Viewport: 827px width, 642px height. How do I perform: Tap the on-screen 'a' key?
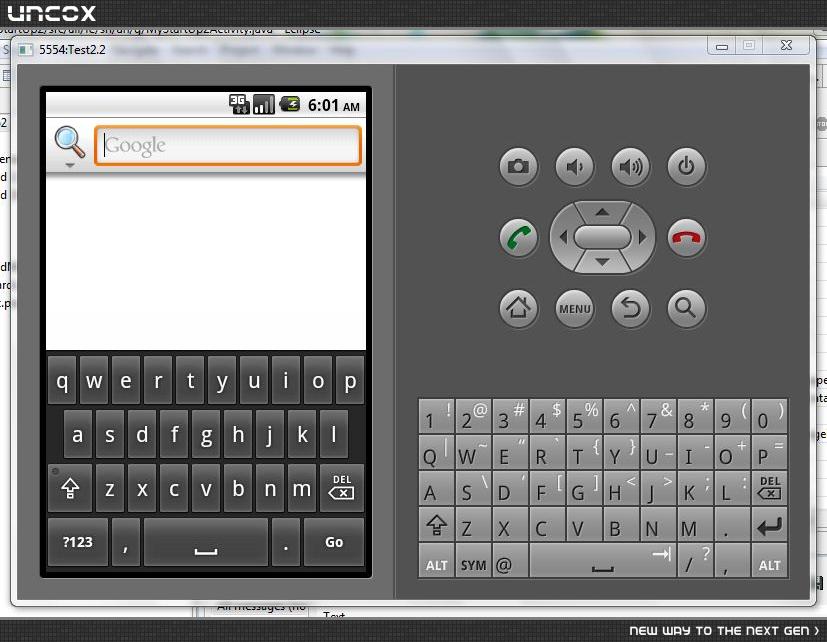[78, 435]
